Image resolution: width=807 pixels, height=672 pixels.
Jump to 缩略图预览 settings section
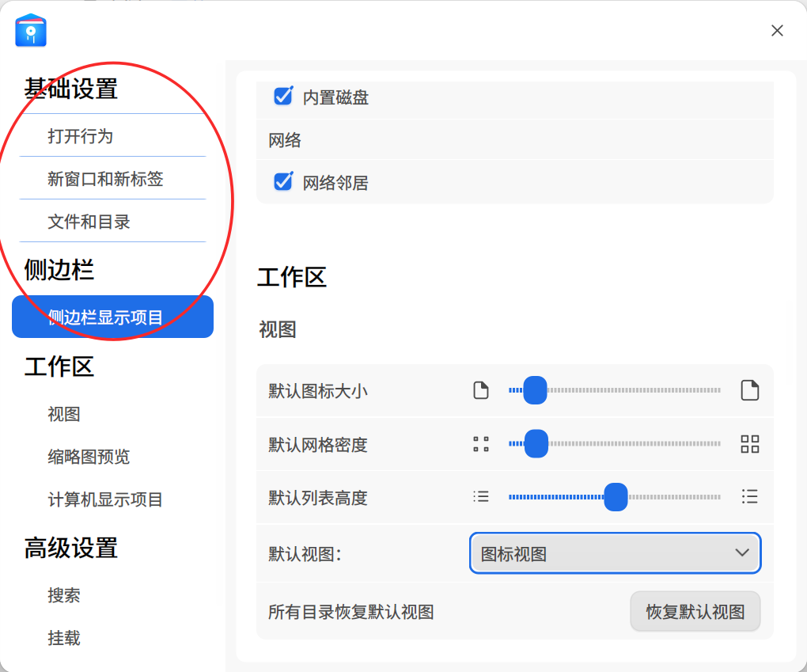click(x=89, y=456)
